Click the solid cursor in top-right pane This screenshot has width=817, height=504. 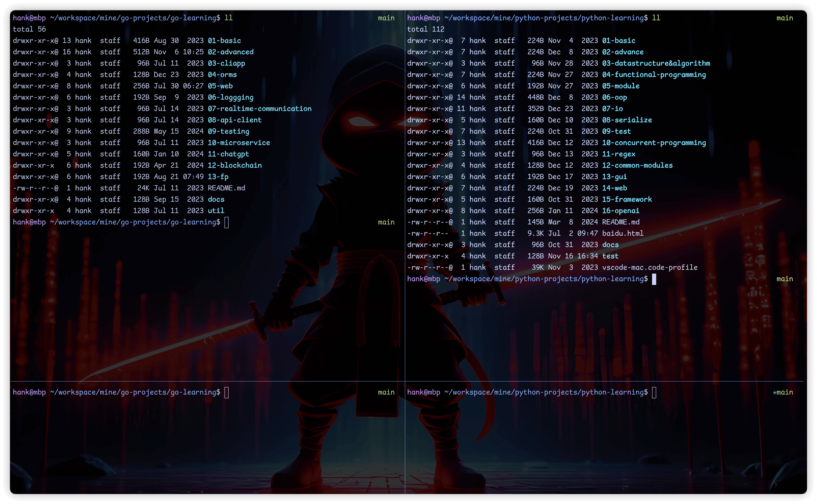(x=654, y=279)
